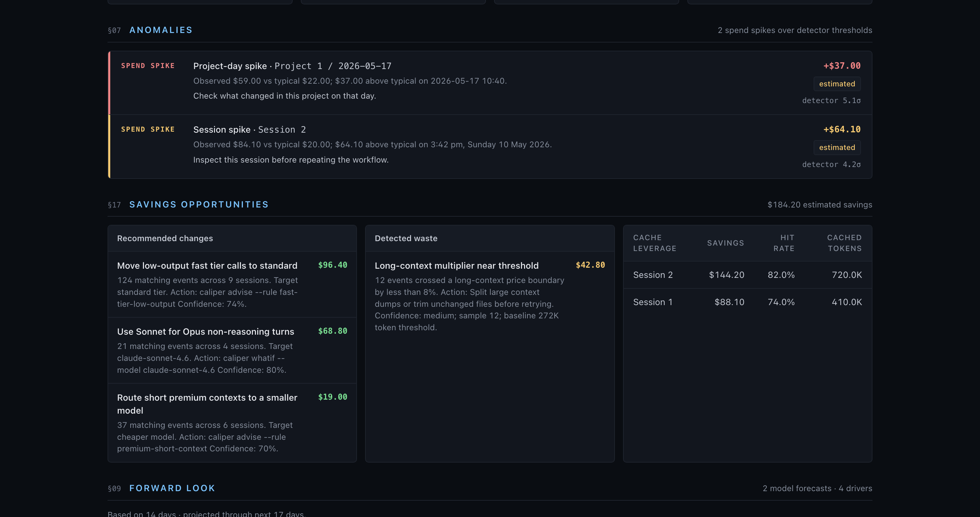Click the 74.0% hit rate cell

point(781,302)
